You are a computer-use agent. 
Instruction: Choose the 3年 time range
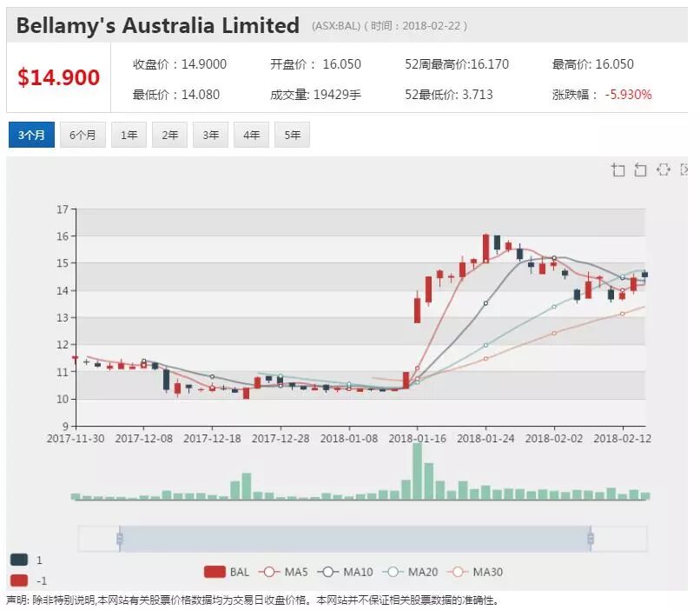point(211,135)
